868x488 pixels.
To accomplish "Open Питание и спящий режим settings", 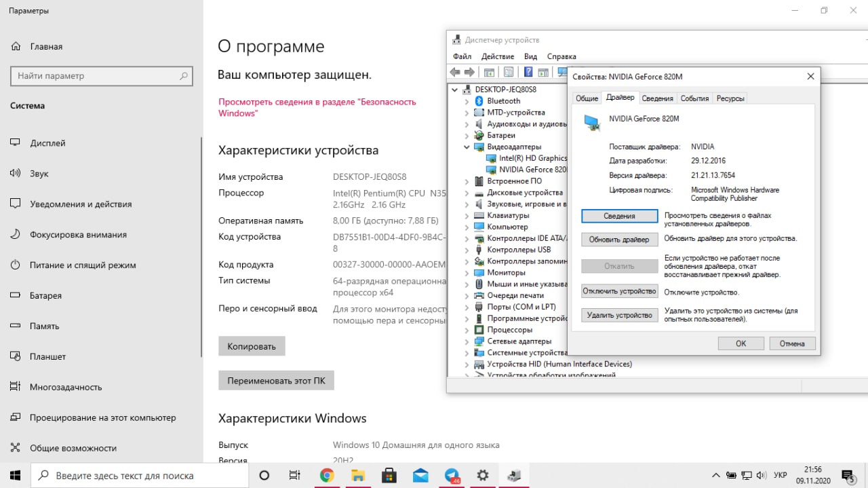I will pyautogui.click(x=83, y=265).
